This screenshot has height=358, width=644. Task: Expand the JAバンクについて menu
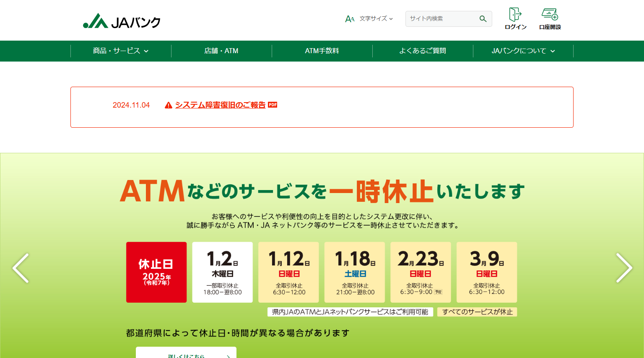523,51
